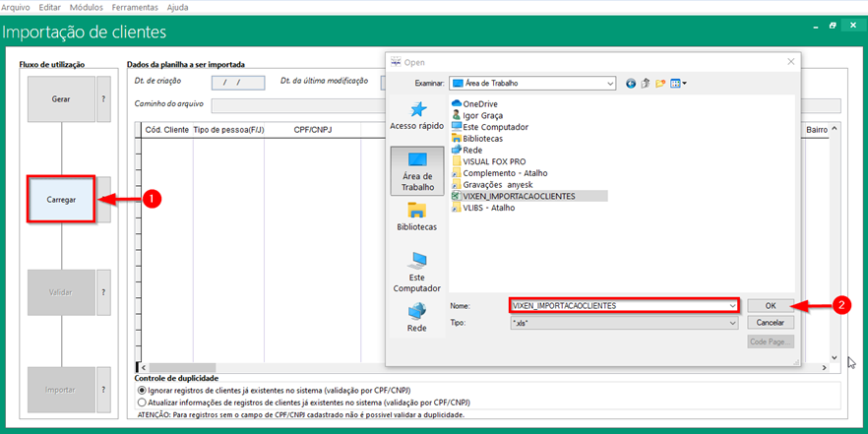Click the up one level folder icon
Screen dimensions: 868x434
click(647, 84)
